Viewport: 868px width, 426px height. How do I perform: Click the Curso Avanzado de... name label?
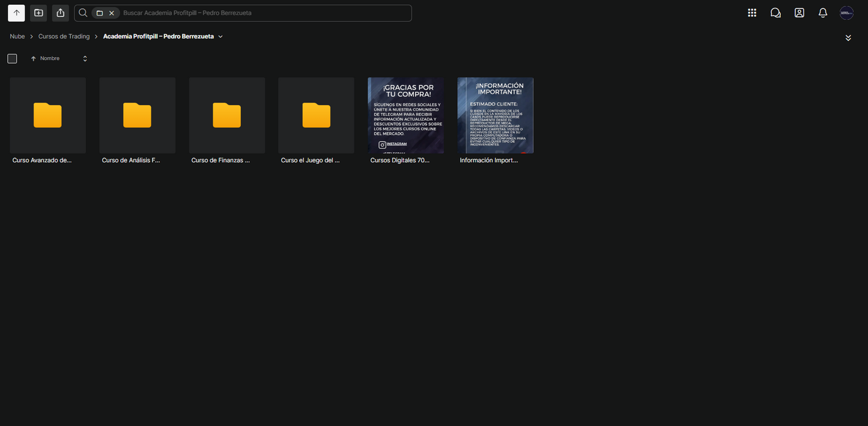pyautogui.click(x=42, y=160)
